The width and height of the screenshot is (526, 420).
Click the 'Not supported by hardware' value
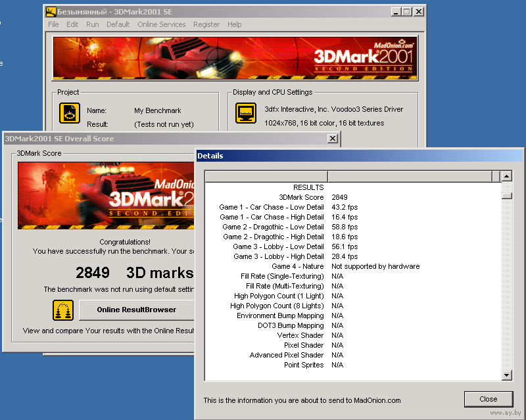pyautogui.click(x=375, y=266)
